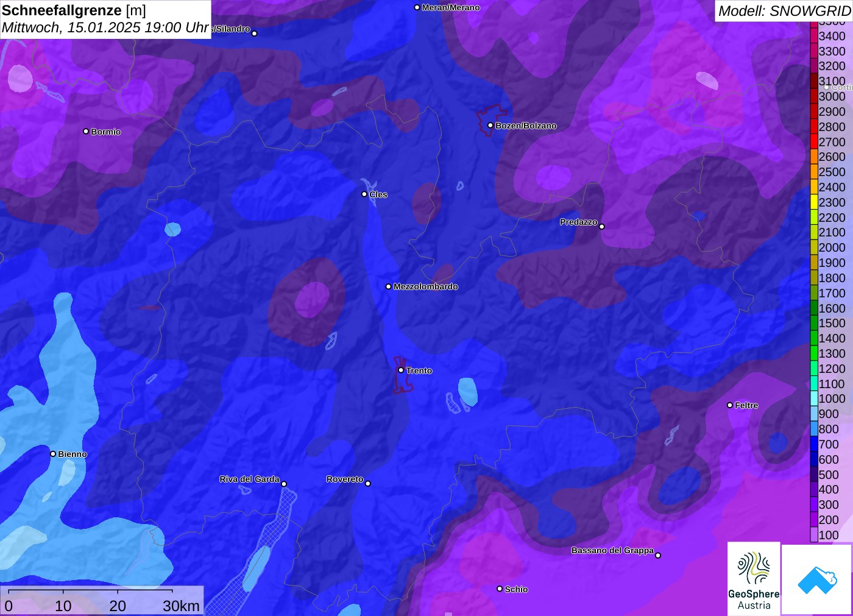Viewport: 853px width, 616px height.
Task: Click the Predazzo location marker
Action: [602, 226]
